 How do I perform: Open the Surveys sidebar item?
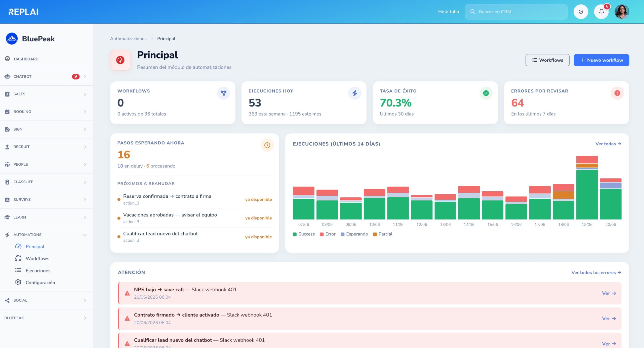tap(46, 199)
